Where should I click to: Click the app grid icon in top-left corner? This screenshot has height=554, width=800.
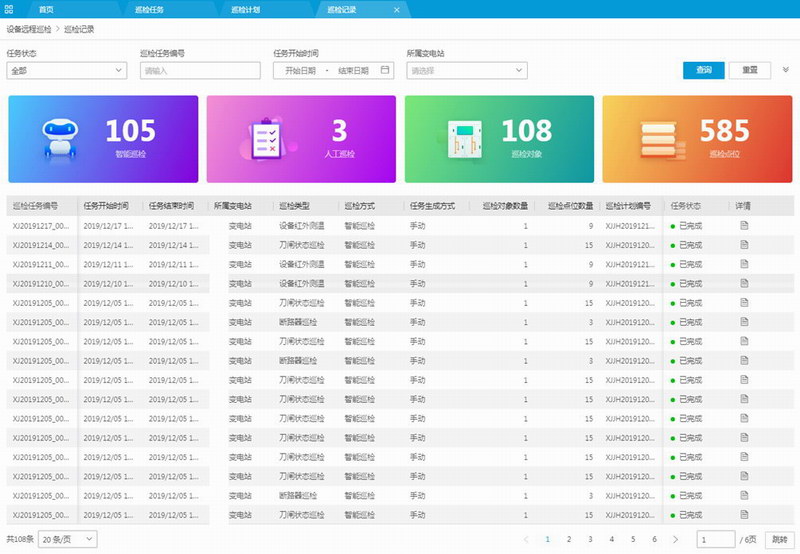tap(9, 9)
